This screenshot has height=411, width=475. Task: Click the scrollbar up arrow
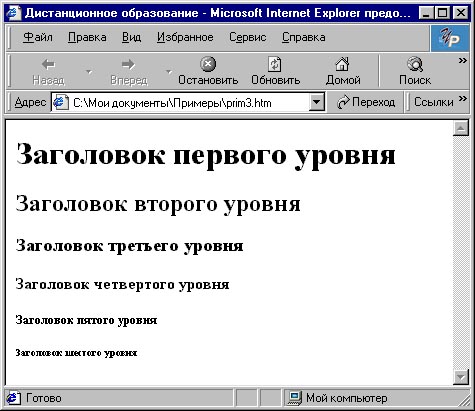click(x=461, y=128)
